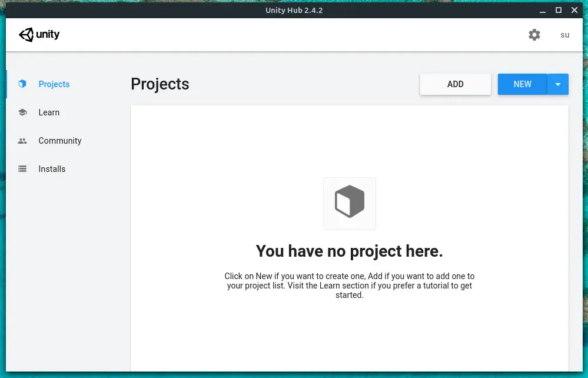Click the Projects cube icon in sidebar
Viewport: 588px width, 378px height.
point(22,84)
